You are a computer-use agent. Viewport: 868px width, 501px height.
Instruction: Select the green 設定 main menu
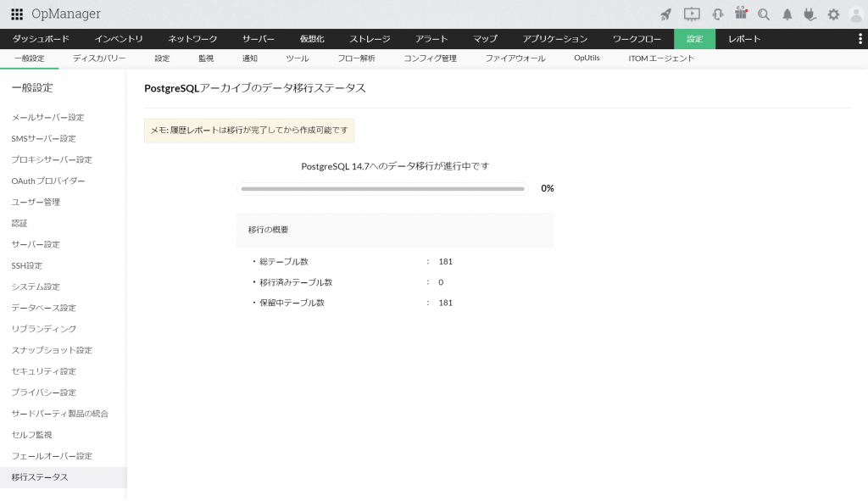pos(694,39)
